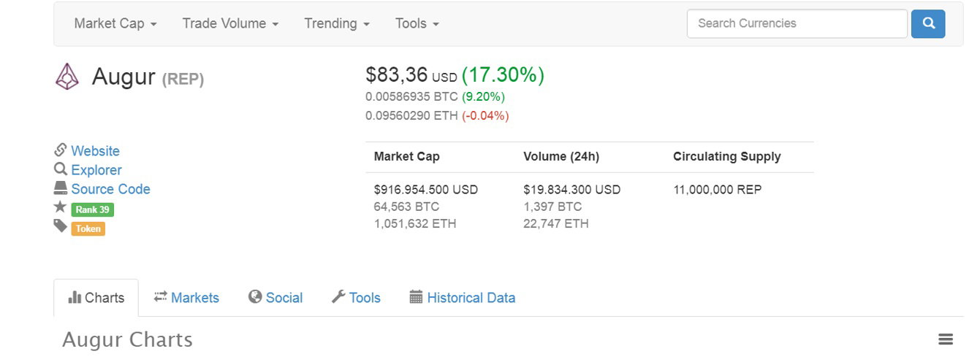Click the green Rank 39 badge
This screenshot has height=362, width=980.
coord(93,209)
